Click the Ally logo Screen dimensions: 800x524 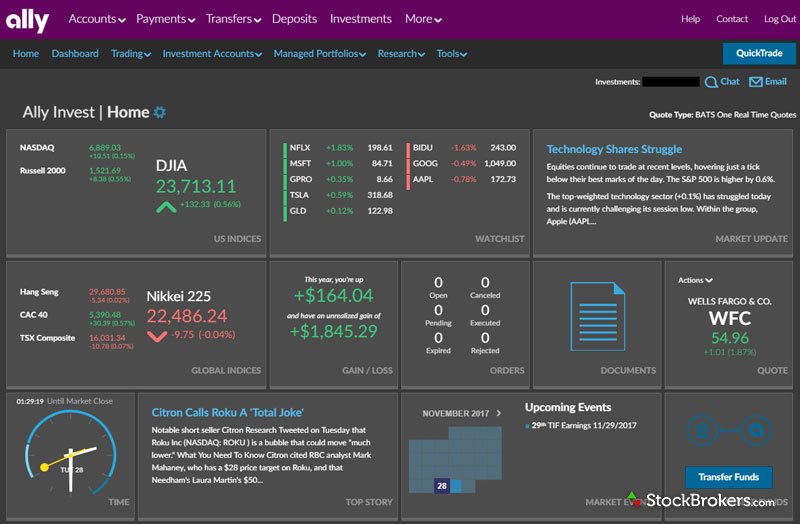(x=27, y=21)
